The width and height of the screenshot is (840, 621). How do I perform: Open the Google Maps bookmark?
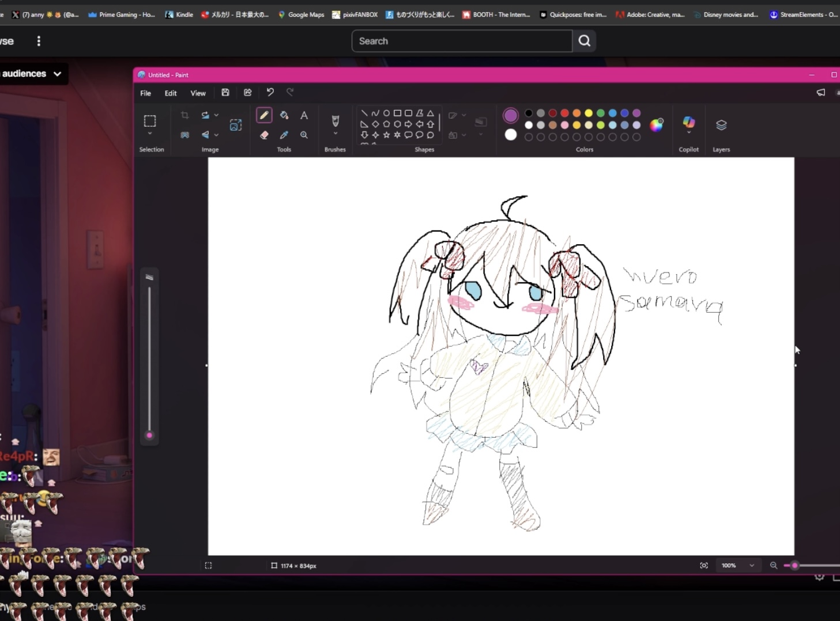coord(301,14)
